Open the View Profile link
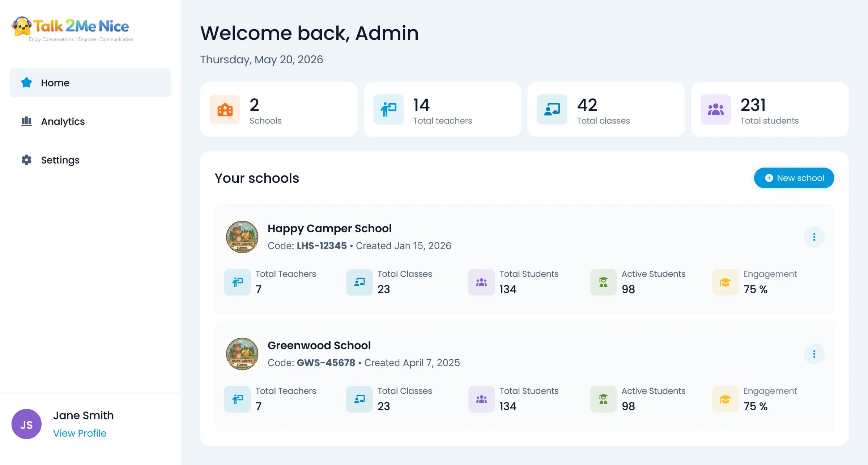This screenshot has width=868, height=465. point(80,433)
